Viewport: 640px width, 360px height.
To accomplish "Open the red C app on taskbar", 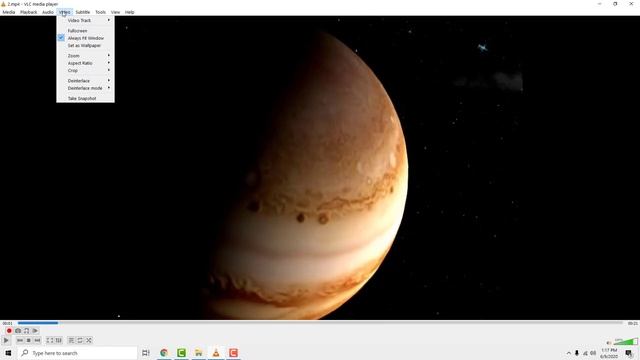I will click(233, 353).
